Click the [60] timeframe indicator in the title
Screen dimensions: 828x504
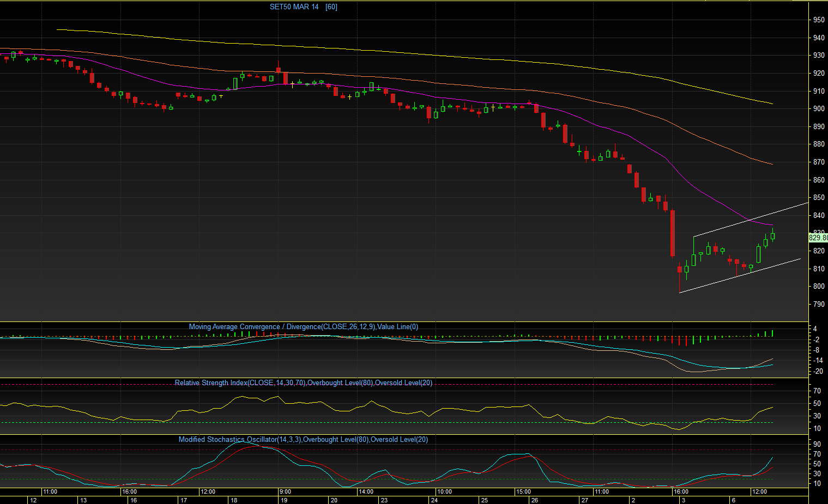tap(331, 7)
